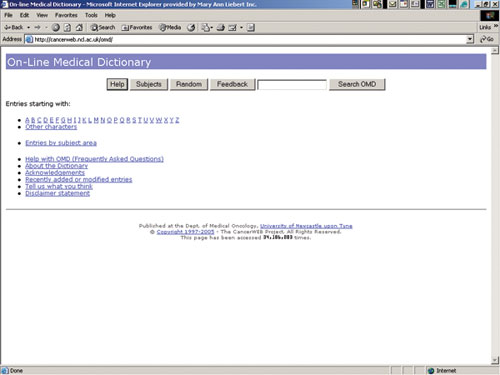
Task: Open entries starting with letter Z
Action: 177,120
